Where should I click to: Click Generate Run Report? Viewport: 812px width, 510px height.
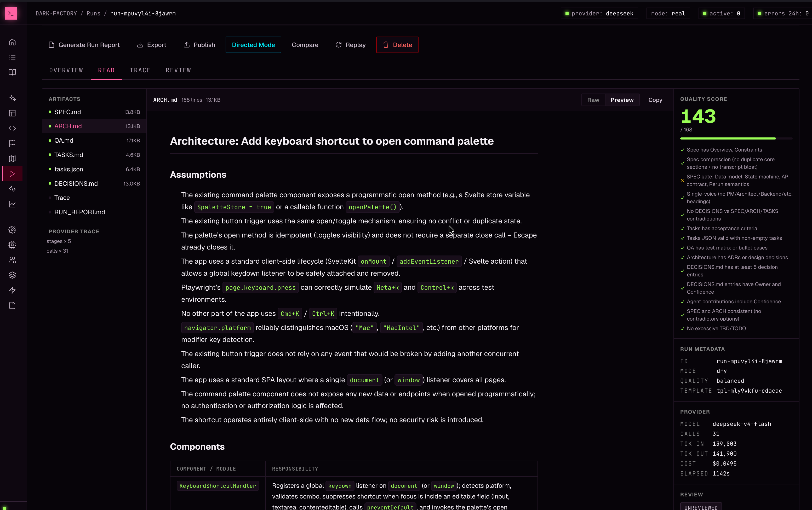click(84, 45)
